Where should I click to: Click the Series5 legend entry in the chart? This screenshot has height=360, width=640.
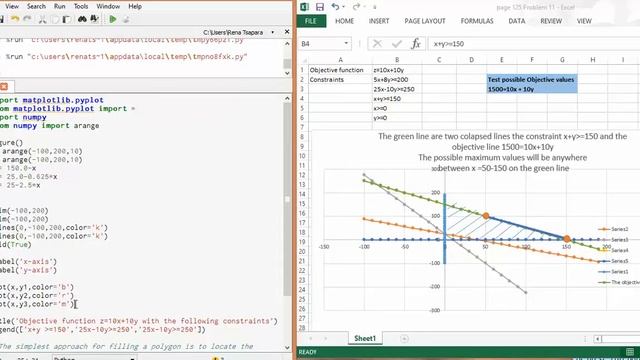(x=613, y=261)
